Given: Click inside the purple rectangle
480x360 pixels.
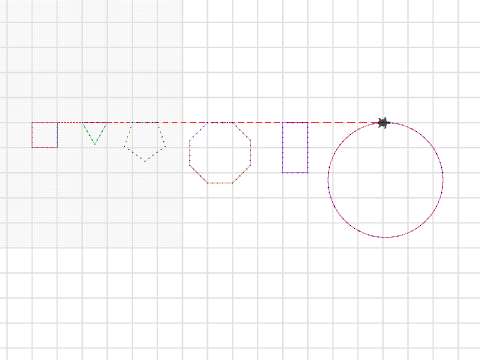Looking at the screenshot, I should 295,147.
